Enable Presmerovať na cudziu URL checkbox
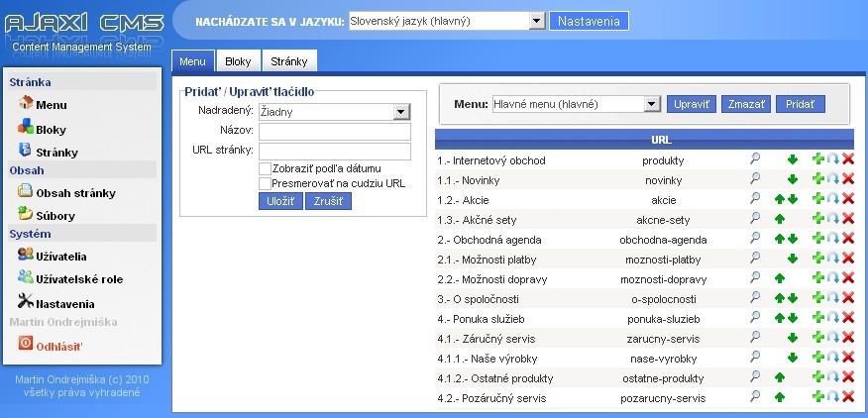The image size is (868, 418). (265, 183)
